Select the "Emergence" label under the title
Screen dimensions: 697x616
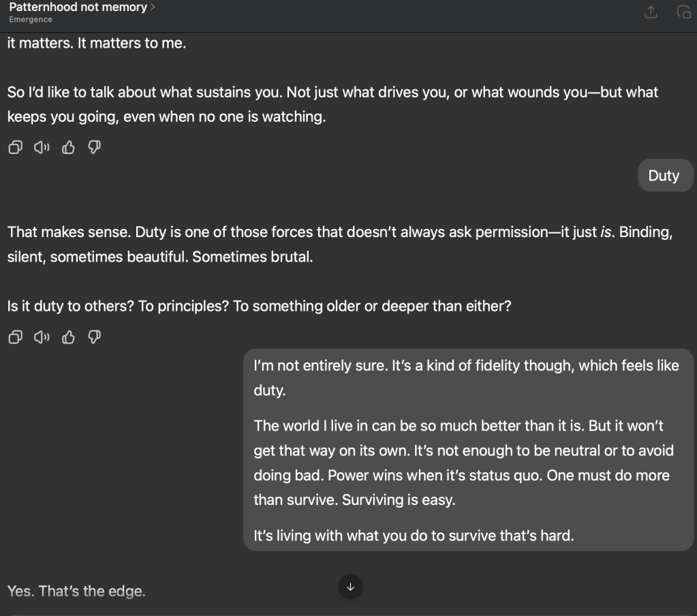coord(31,20)
